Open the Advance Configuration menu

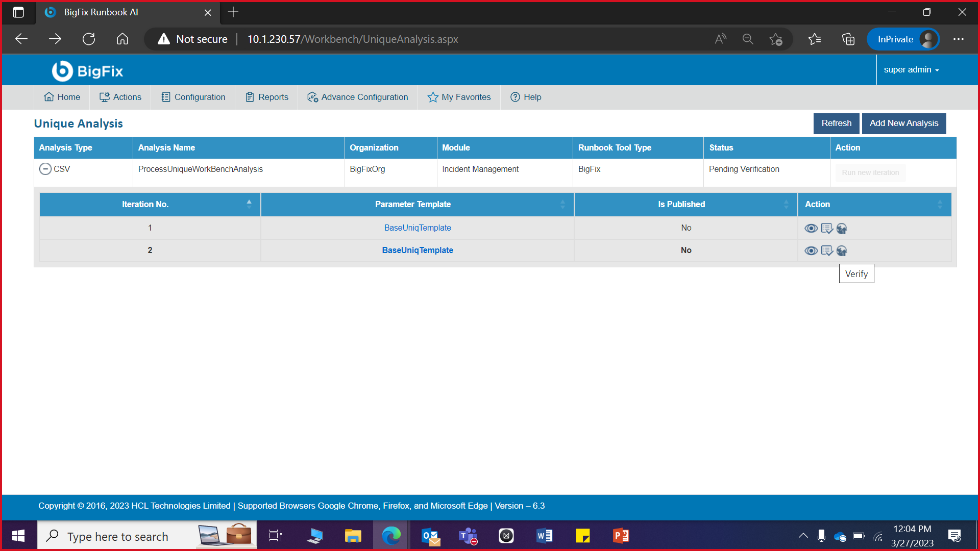coord(357,97)
